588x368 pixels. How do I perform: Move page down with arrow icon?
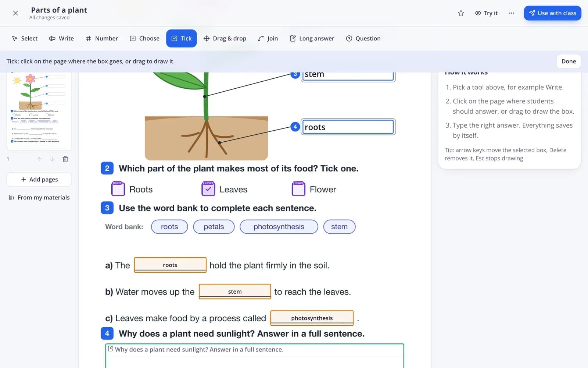(52, 159)
